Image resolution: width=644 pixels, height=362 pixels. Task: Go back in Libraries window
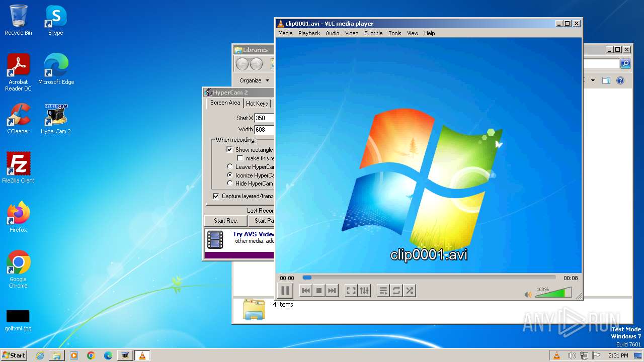point(242,64)
